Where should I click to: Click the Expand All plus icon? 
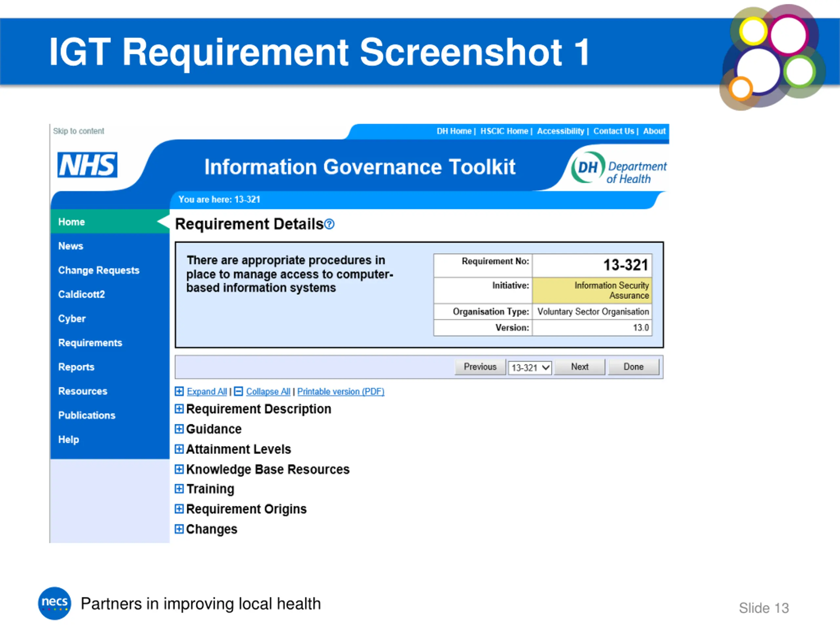point(179,391)
